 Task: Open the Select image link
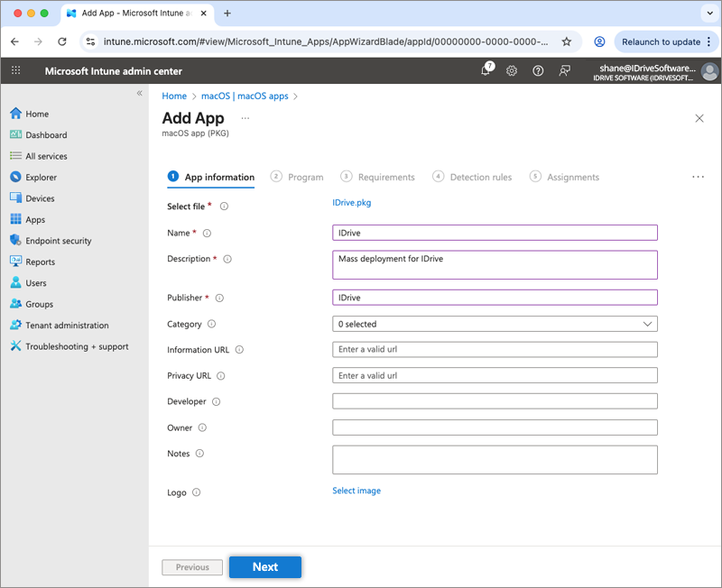pyautogui.click(x=356, y=491)
